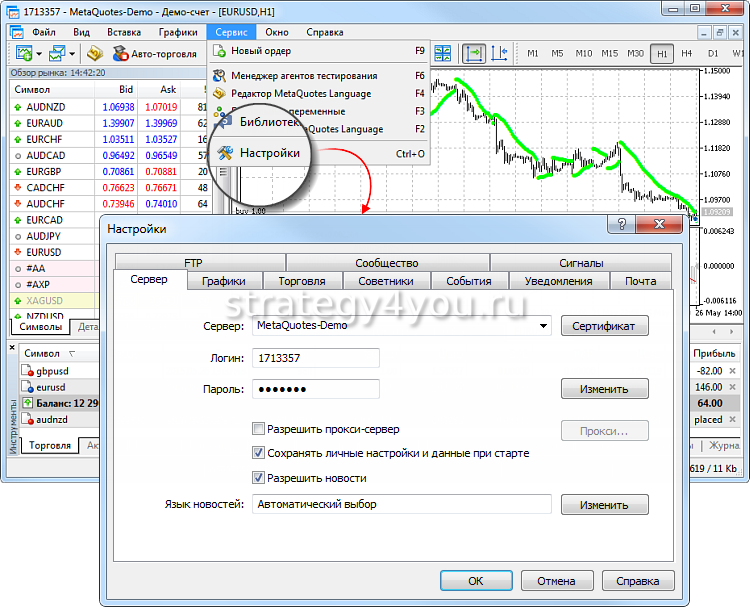The image size is (750, 607).
Task: Expand the Сервер dropdown list
Action: pos(543,326)
